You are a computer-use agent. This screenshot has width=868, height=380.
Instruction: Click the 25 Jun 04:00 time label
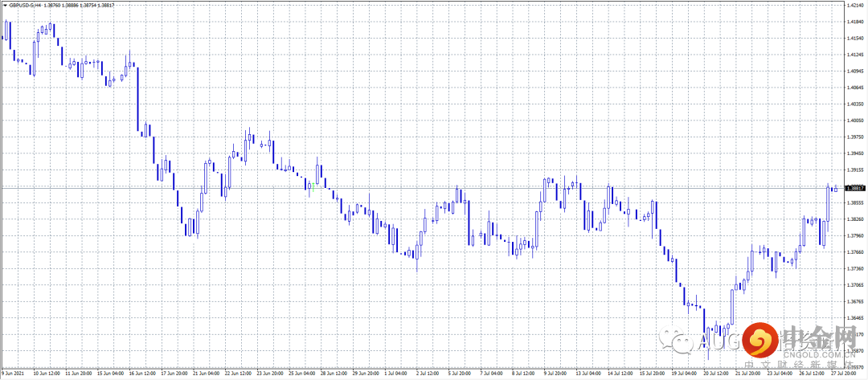point(301,374)
